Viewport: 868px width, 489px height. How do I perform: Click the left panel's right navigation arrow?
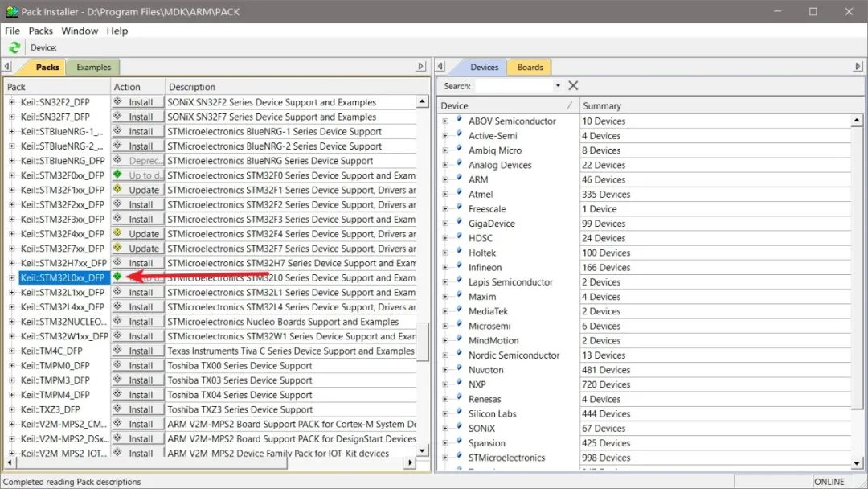[x=421, y=67]
